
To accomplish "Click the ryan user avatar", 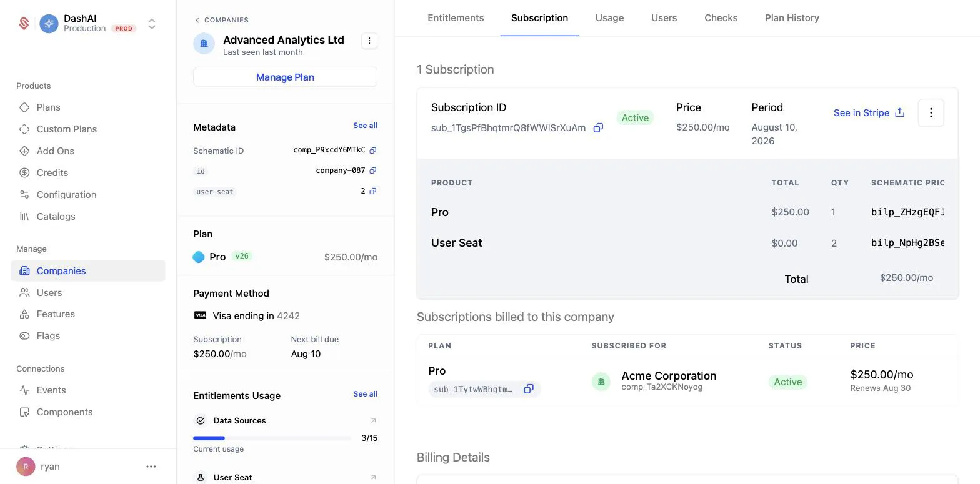I will [x=26, y=467].
